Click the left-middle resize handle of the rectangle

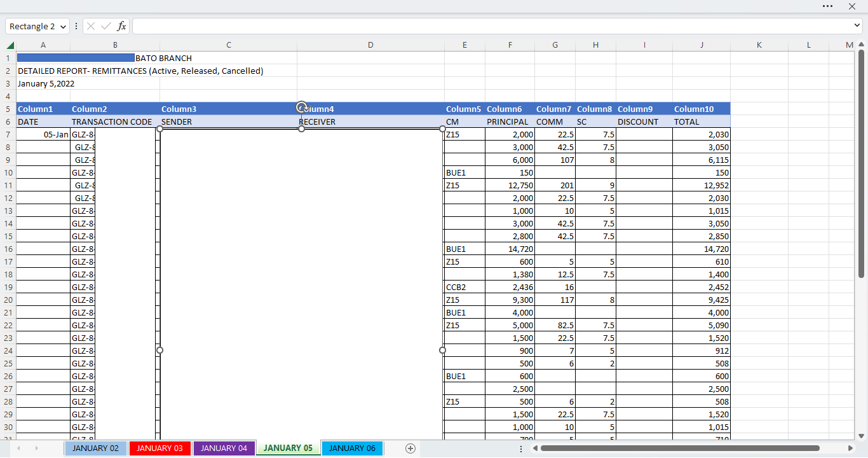click(x=159, y=350)
